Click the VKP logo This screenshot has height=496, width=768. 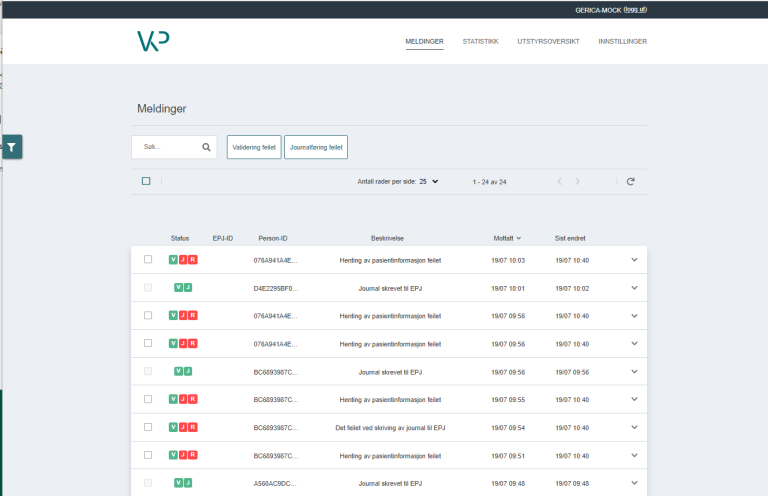pyautogui.click(x=153, y=41)
